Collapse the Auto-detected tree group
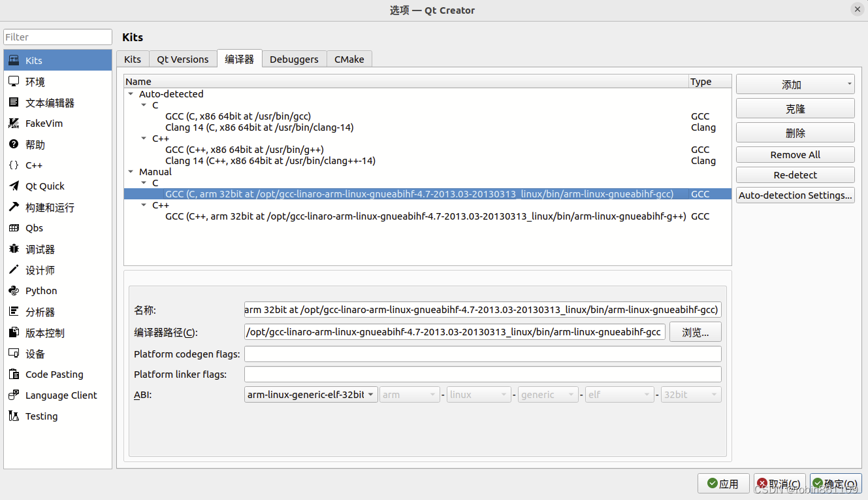 [131, 94]
